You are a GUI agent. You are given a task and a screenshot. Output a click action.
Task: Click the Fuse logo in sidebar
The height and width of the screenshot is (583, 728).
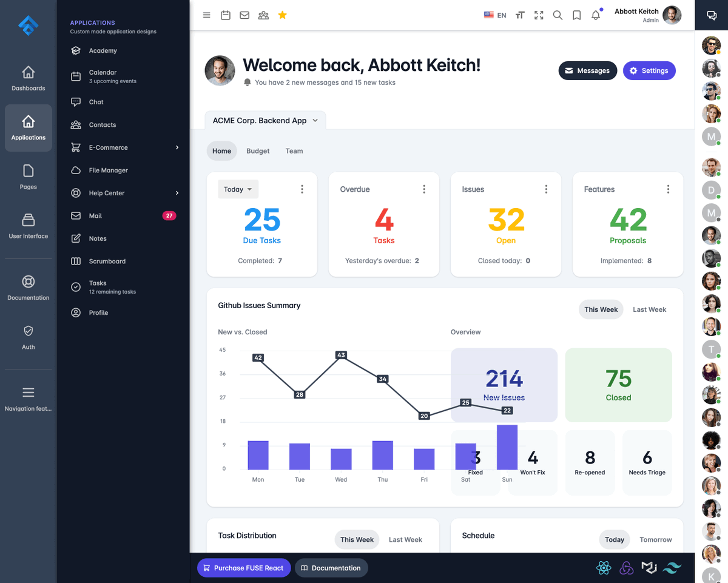(29, 25)
